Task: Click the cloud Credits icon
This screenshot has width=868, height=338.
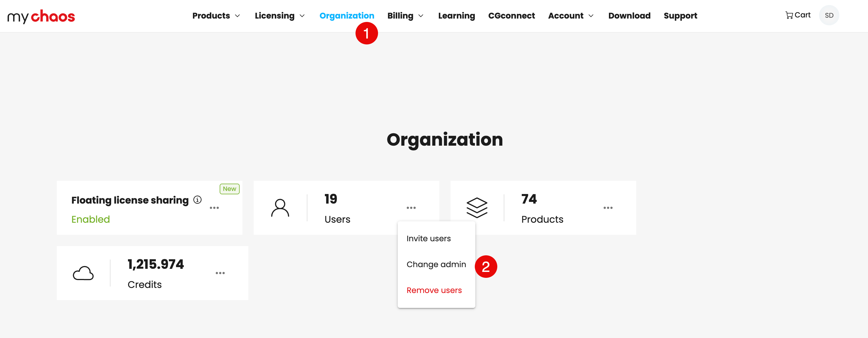Action: (x=83, y=273)
